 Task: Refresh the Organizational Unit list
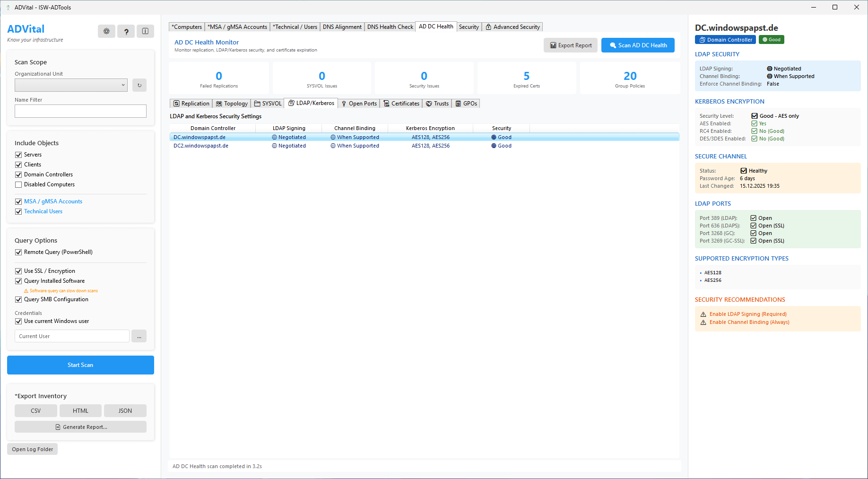139,85
